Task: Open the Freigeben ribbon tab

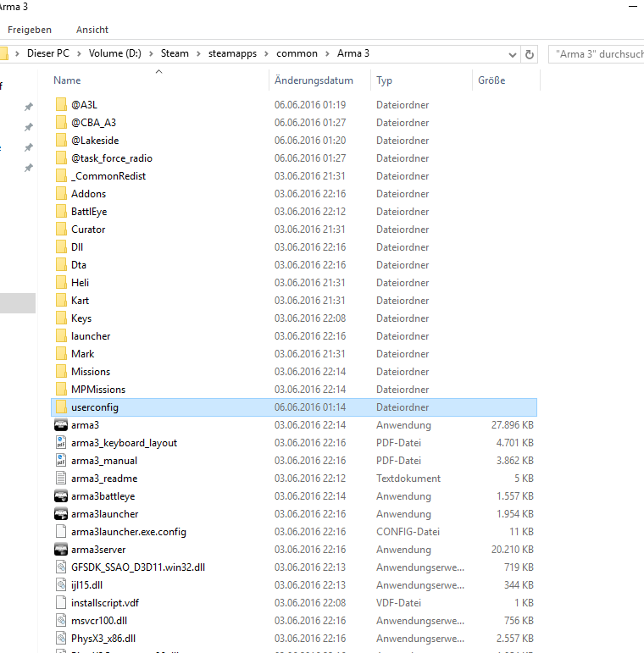Action: click(x=30, y=30)
